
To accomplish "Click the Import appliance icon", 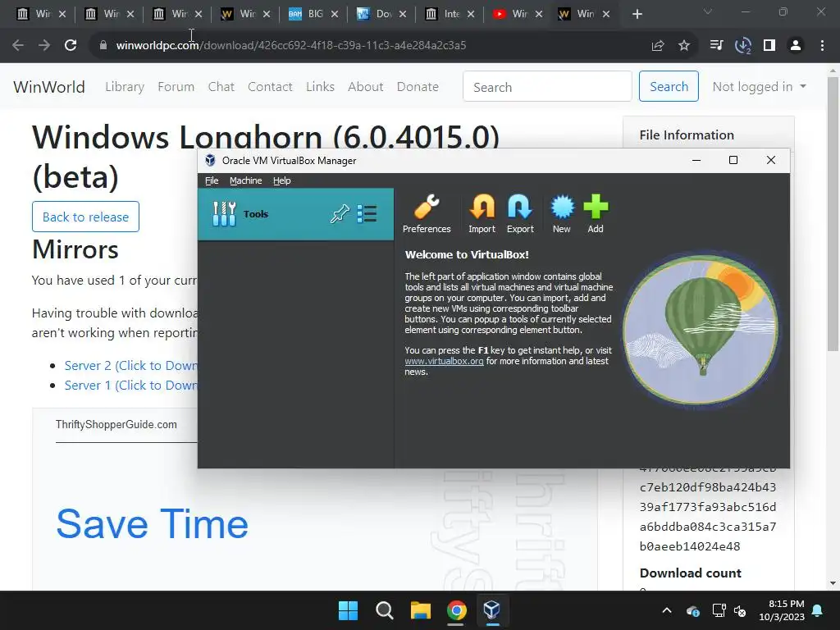I will 482,214.
